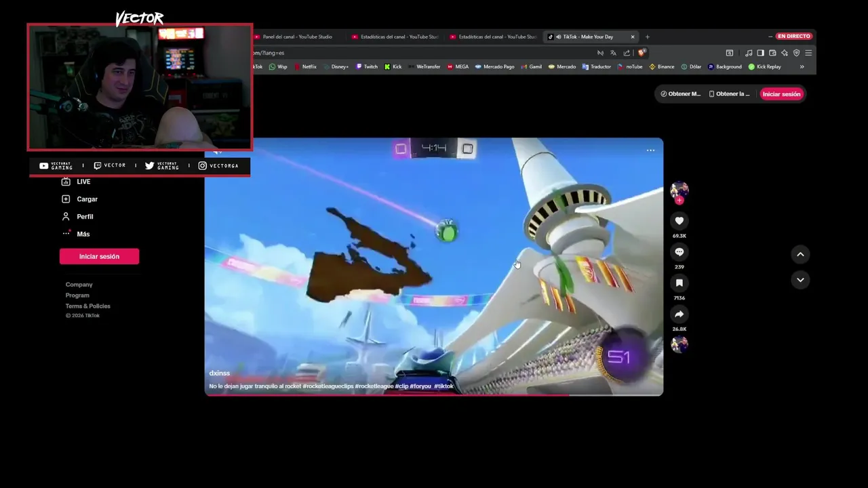Open the Leo AI sparkle toolbar icon

[785, 53]
